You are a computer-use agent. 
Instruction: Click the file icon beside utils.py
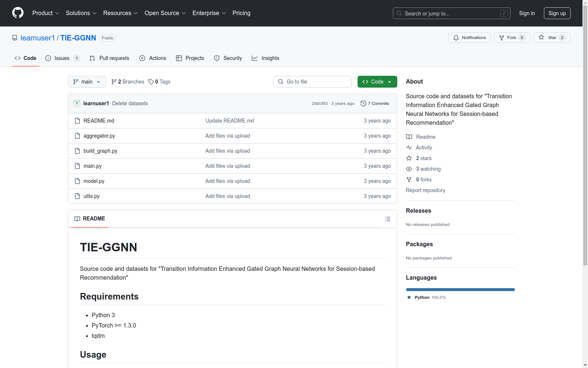click(77, 196)
